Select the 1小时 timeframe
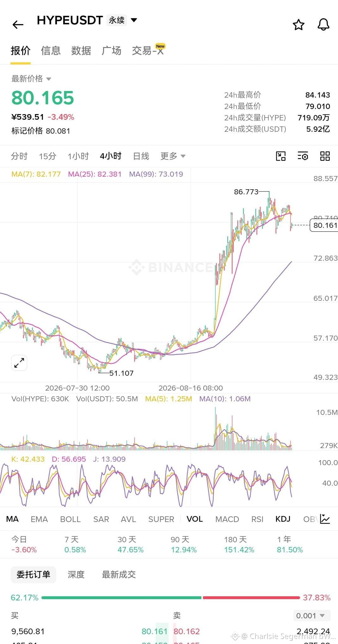This screenshot has width=338, height=644. [78, 156]
